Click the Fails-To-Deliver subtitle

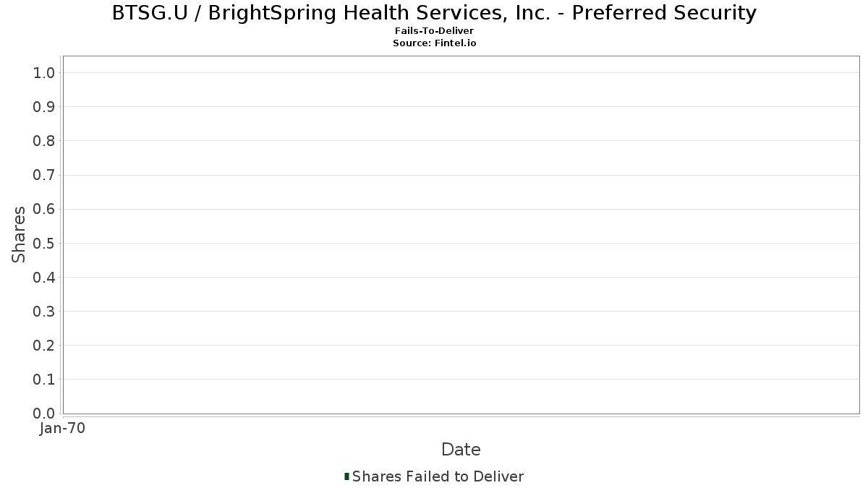(x=434, y=31)
